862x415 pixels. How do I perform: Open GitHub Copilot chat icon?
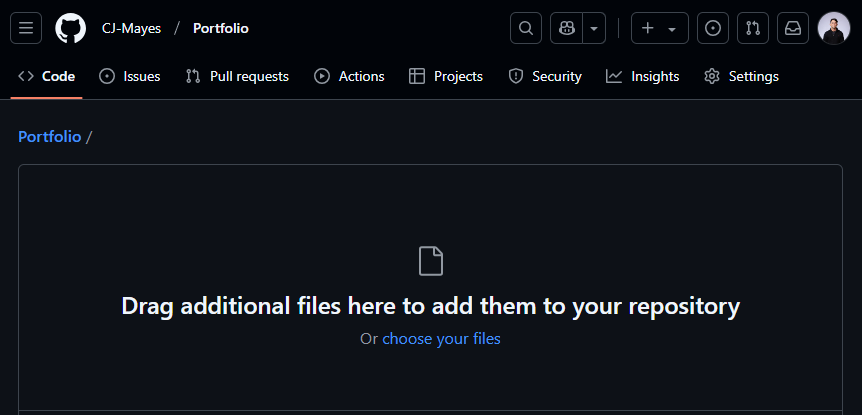point(567,28)
